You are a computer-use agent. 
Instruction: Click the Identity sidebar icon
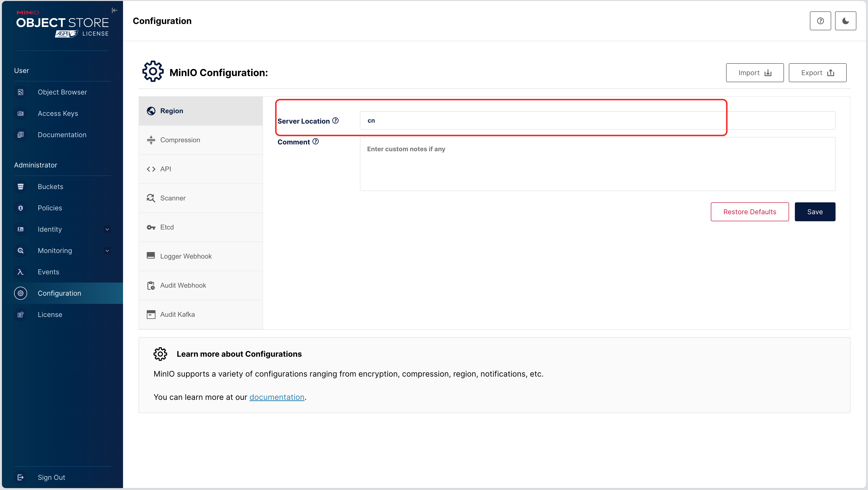pyautogui.click(x=21, y=229)
